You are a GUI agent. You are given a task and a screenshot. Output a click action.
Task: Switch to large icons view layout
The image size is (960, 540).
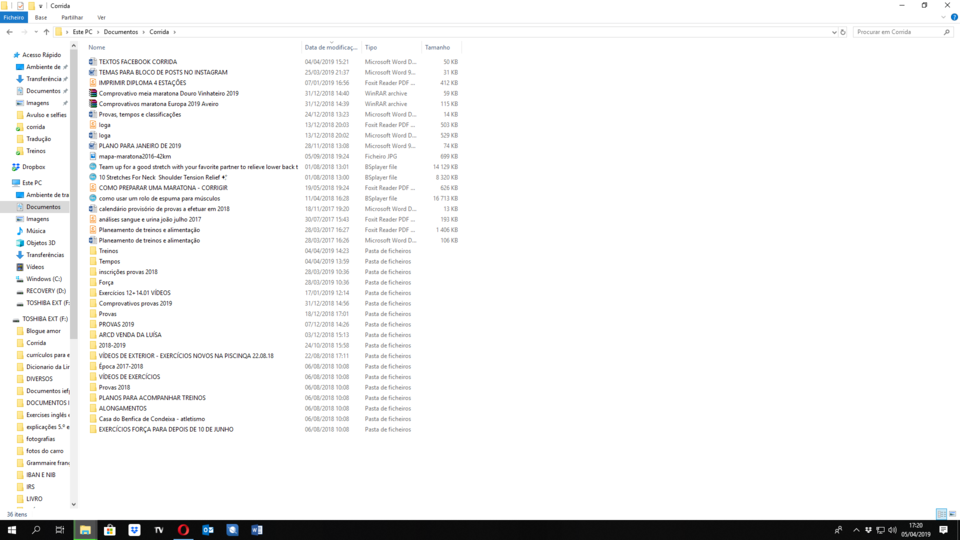click(952, 514)
